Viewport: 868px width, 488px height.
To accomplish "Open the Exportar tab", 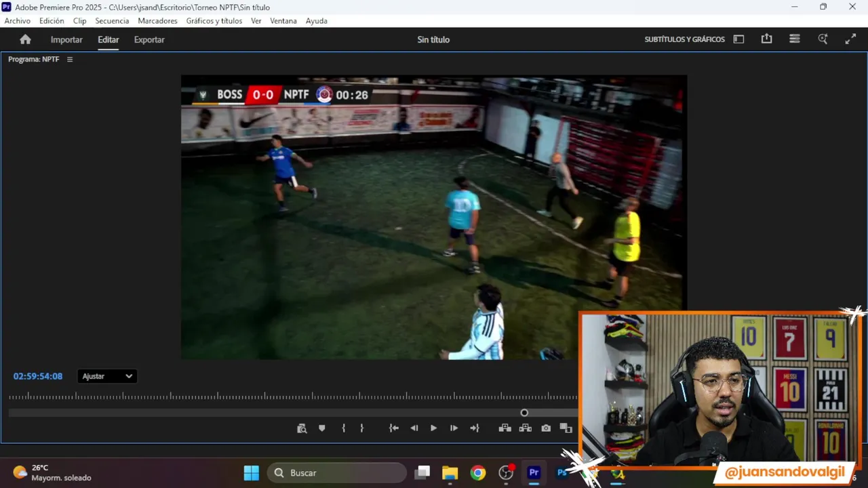I will coord(149,39).
